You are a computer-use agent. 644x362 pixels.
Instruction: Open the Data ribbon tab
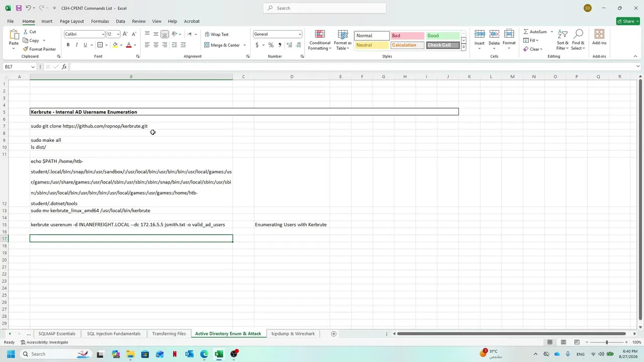[120, 21]
